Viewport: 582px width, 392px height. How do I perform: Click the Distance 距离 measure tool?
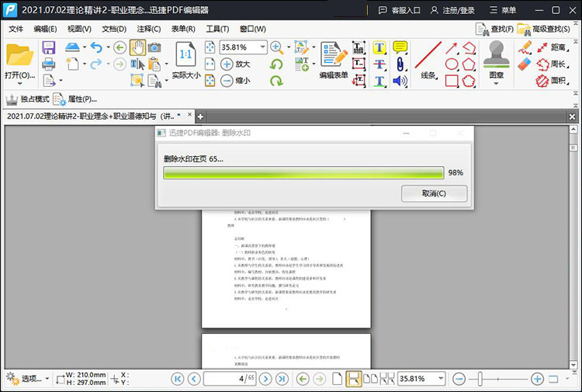(552, 47)
